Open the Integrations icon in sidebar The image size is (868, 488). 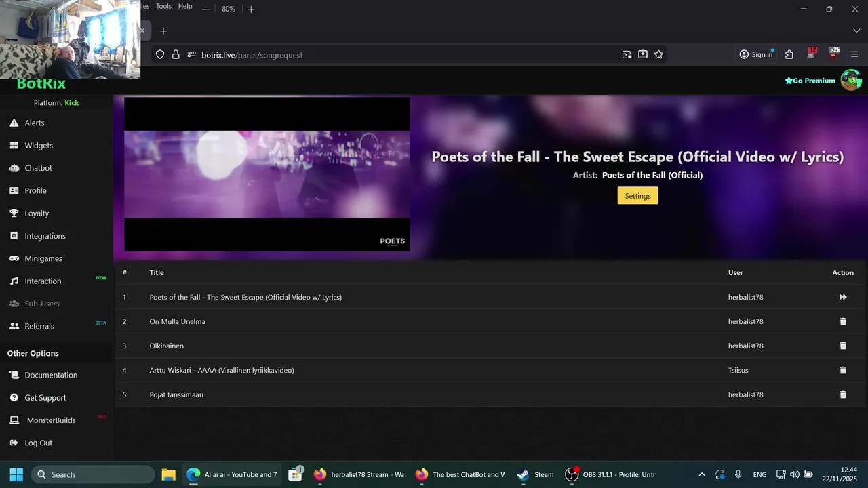(14, 236)
